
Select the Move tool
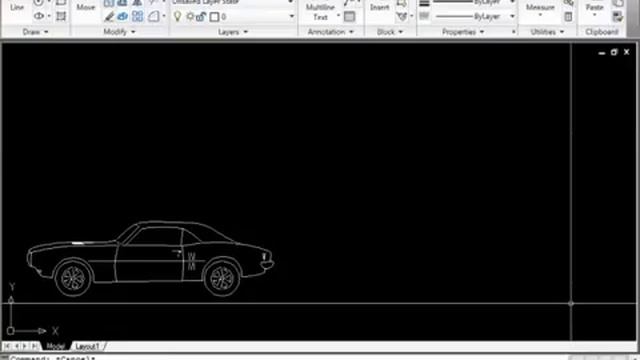tap(86, 7)
